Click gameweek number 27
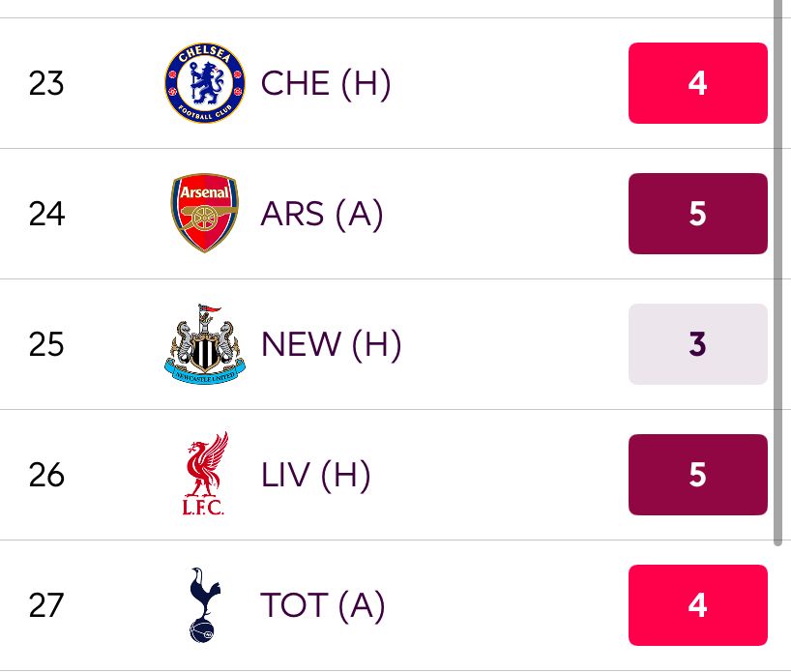 pyautogui.click(x=46, y=605)
